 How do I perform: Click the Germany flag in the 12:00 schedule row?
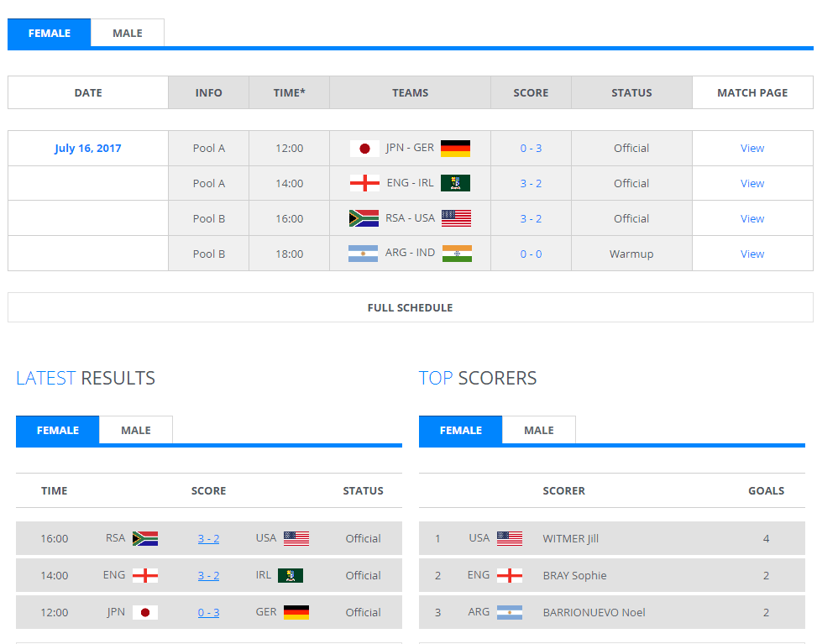pyautogui.click(x=455, y=149)
